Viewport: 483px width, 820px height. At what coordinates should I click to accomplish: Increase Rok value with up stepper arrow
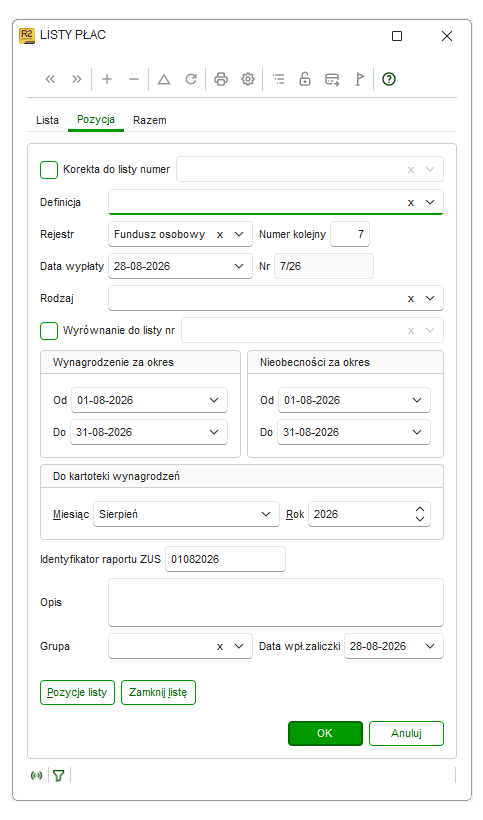[x=420, y=509]
